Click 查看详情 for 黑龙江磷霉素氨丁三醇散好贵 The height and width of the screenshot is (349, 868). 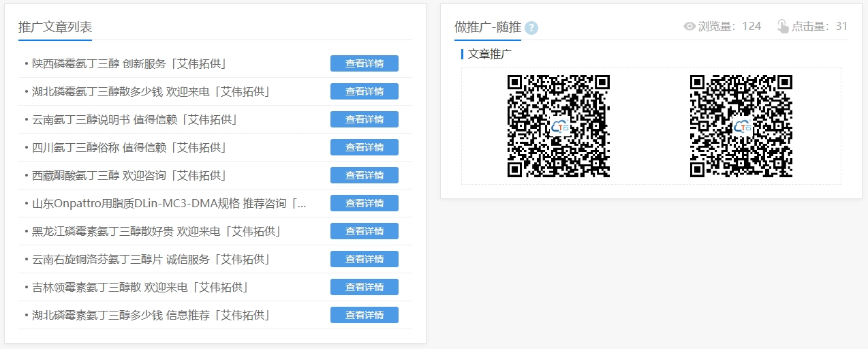364,231
